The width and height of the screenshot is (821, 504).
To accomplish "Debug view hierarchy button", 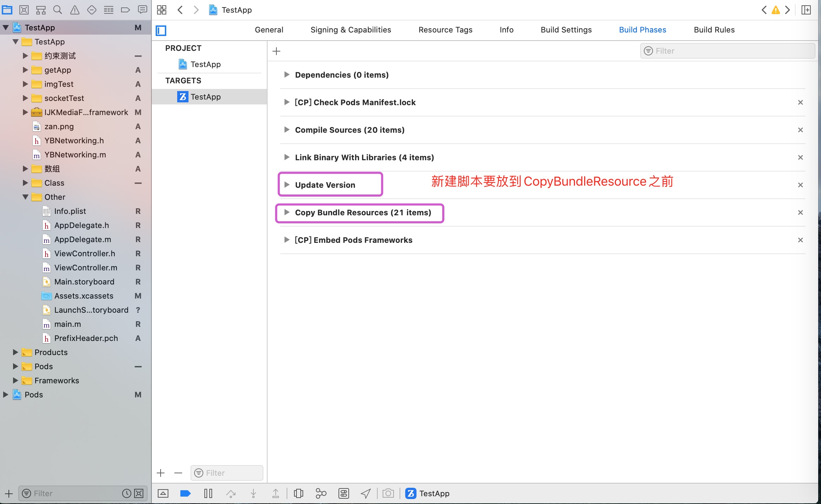I will coord(299,493).
